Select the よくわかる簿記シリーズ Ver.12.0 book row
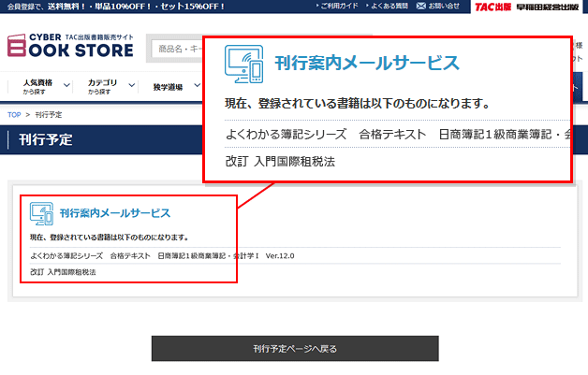 (162, 256)
